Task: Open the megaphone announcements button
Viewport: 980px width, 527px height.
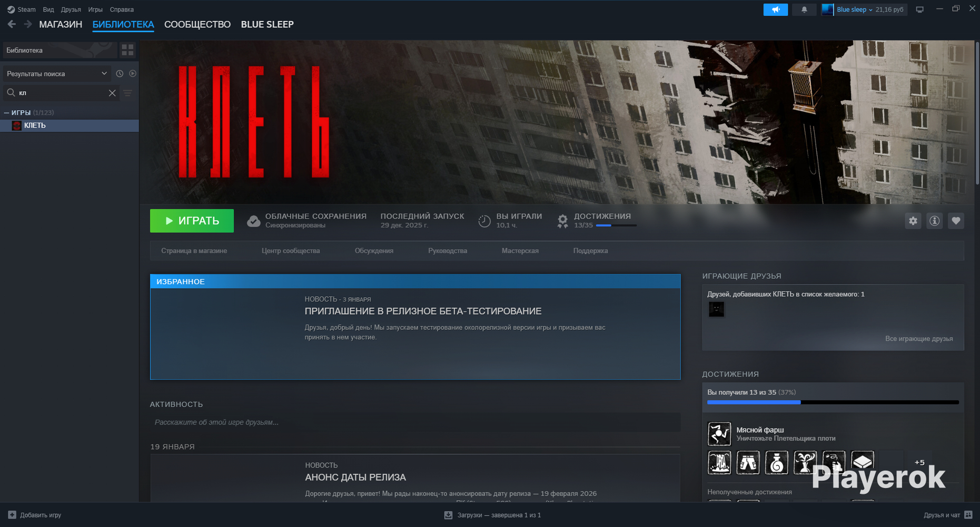Action: (x=776, y=9)
